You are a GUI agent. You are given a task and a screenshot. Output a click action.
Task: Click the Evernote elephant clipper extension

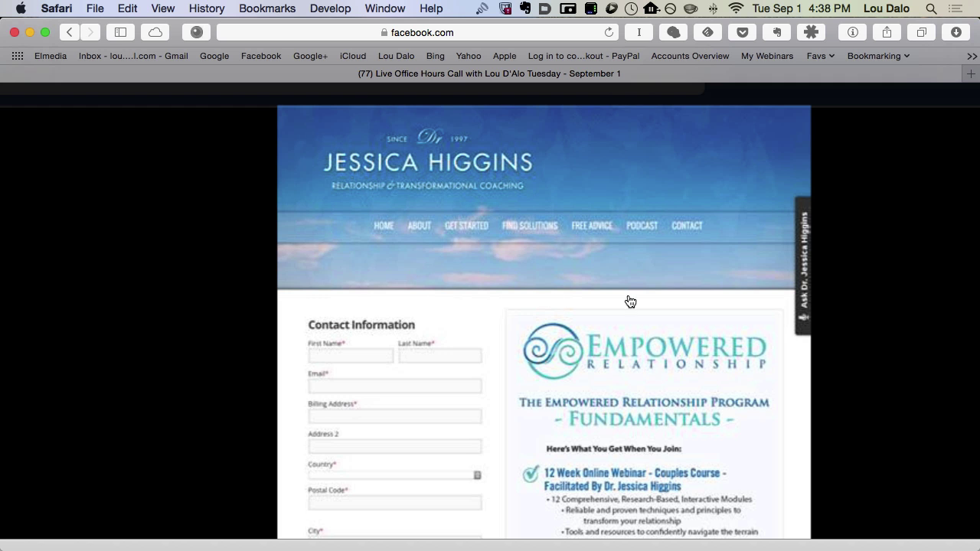pyautogui.click(x=777, y=32)
